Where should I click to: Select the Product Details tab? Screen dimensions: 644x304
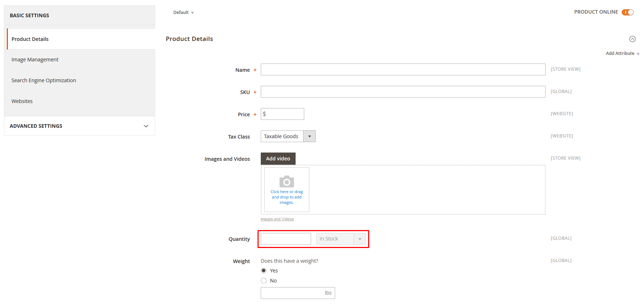pyautogui.click(x=30, y=39)
